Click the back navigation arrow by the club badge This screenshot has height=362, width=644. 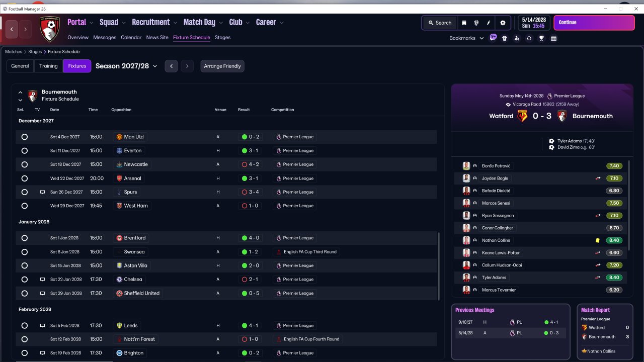pos(12,29)
